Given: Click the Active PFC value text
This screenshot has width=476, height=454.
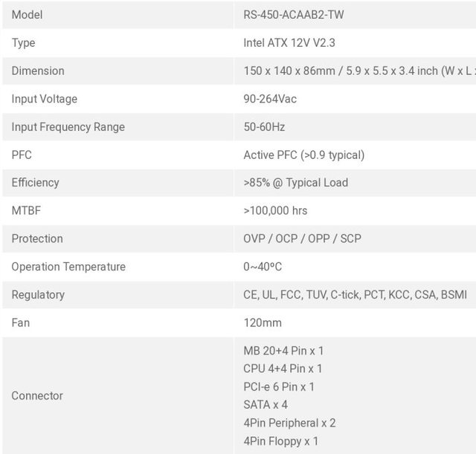Looking at the screenshot, I should [303, 155].
